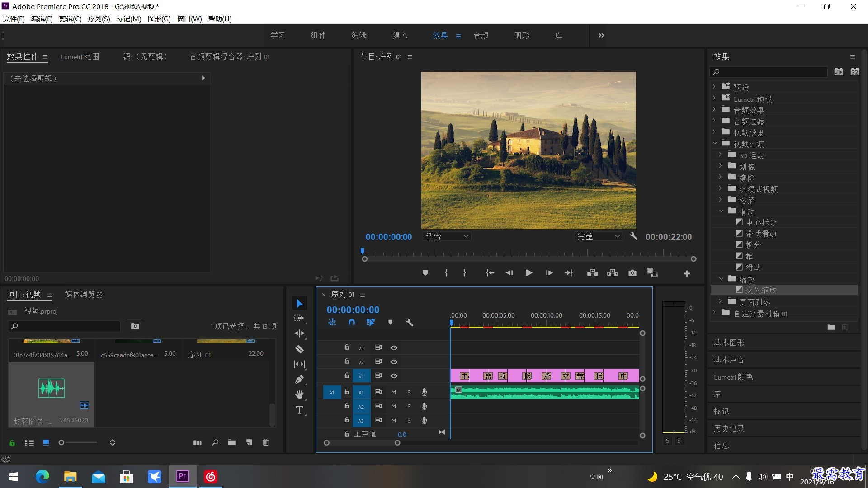The height and width of the screenshot is (488, 868).
Task: Open the 序列(S) menu
Action: [x=99, y=19]
